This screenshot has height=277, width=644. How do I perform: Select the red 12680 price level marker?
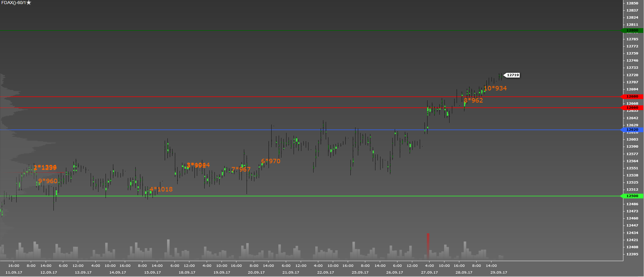pyautogui.click(x=632, y=97)
